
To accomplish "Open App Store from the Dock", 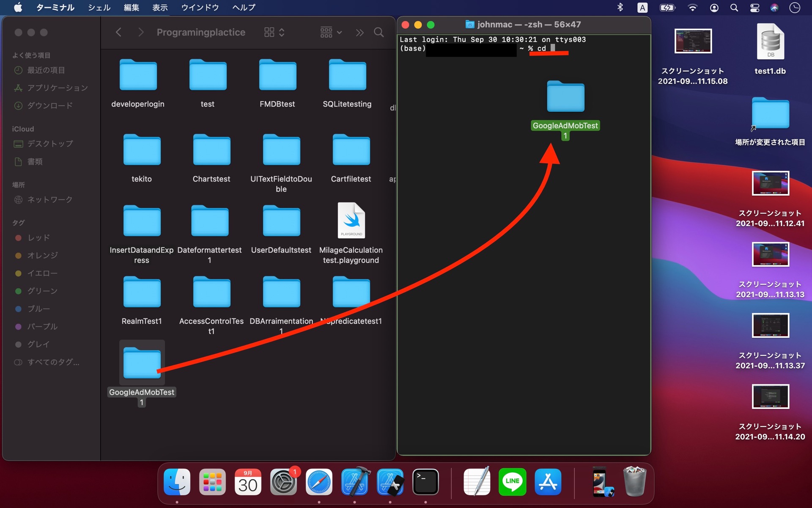I will coord(548,482).
